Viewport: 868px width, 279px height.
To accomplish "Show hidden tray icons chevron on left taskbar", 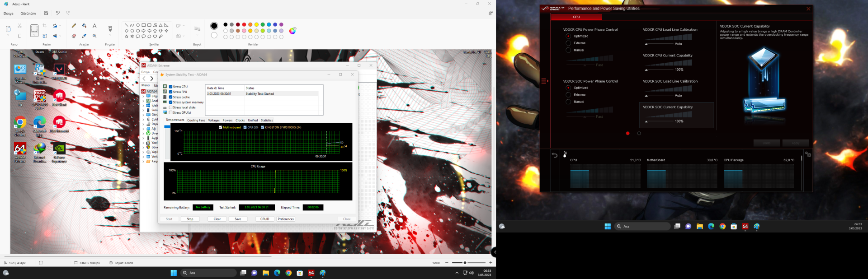I will 457,273.
